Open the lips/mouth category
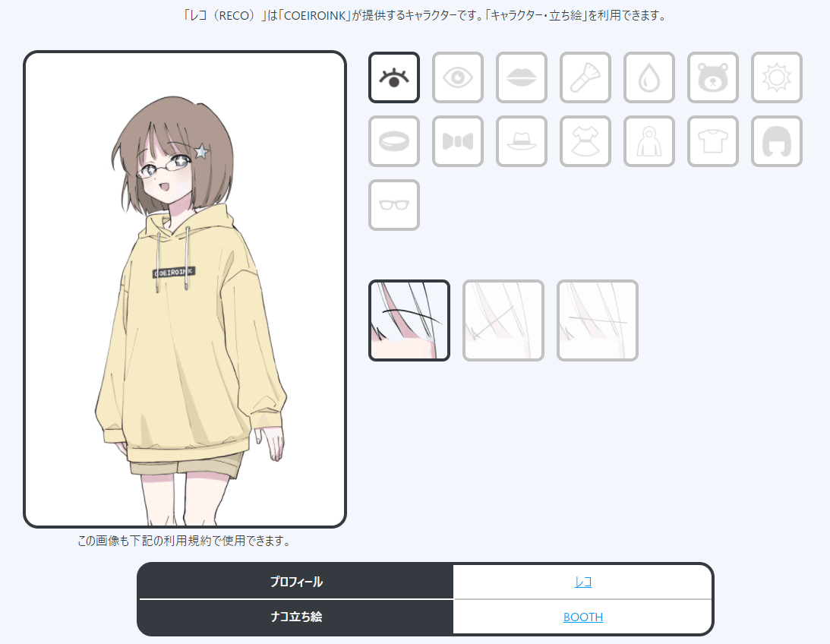This screenshot has height=644, width=830. pyautogui.click(x=522, y=77)
